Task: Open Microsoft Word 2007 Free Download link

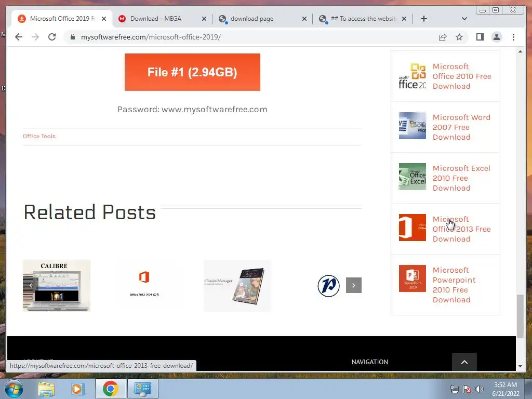Action: point(461,127)
